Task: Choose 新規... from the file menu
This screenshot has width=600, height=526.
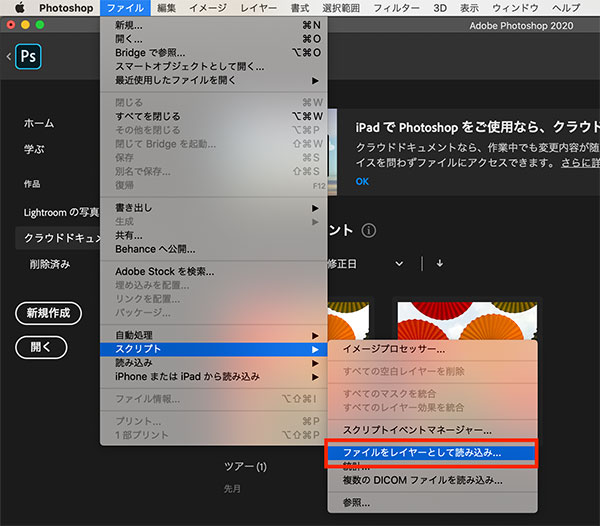Action: (x=214, y=25)
